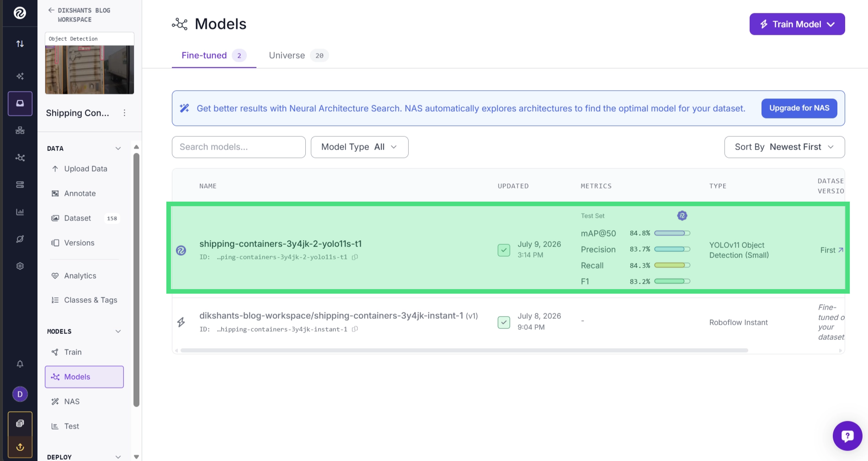Open the Sort By dropdown
Image resolution: width=868 pixels, height=461 pixels.
[x=784, y=147]
